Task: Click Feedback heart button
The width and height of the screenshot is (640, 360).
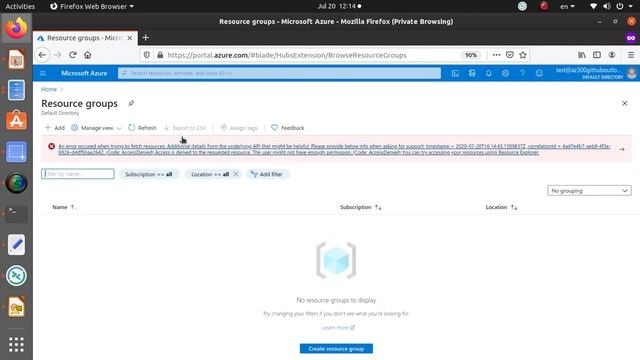Action: coord(287,128)
